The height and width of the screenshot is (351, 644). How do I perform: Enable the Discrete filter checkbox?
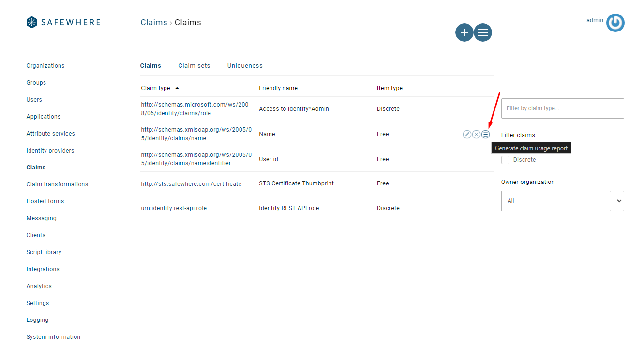click(505, 159)
